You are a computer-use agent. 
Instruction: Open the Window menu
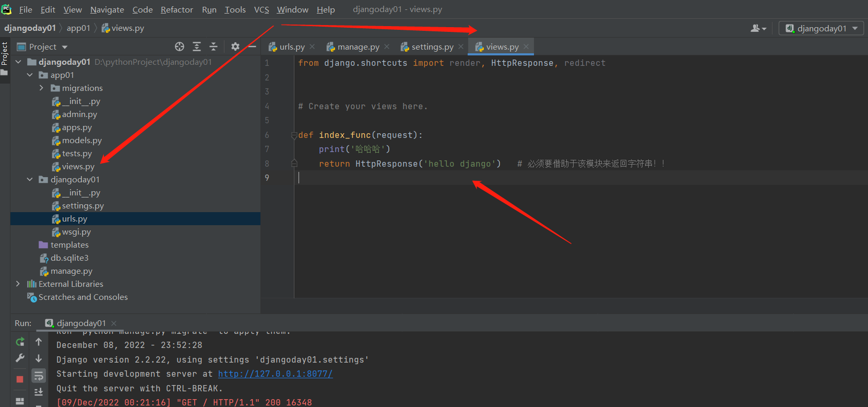pos(292,9)
